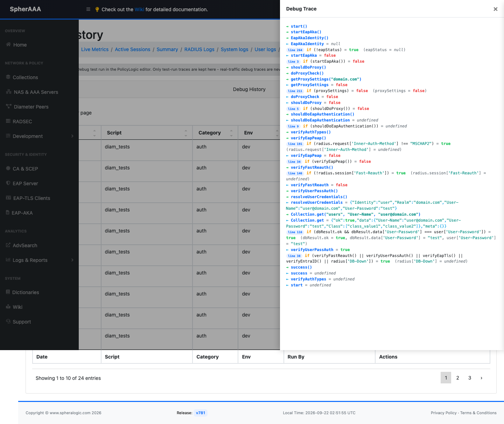The width and height of the screenshot is (504, 424).
Task: Click the EAP-AKA file icon
Action: coord(8,213)
